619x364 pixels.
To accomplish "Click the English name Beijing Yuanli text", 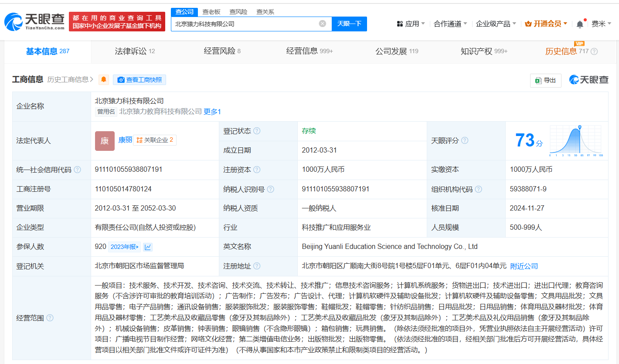I will pos(390,247).
